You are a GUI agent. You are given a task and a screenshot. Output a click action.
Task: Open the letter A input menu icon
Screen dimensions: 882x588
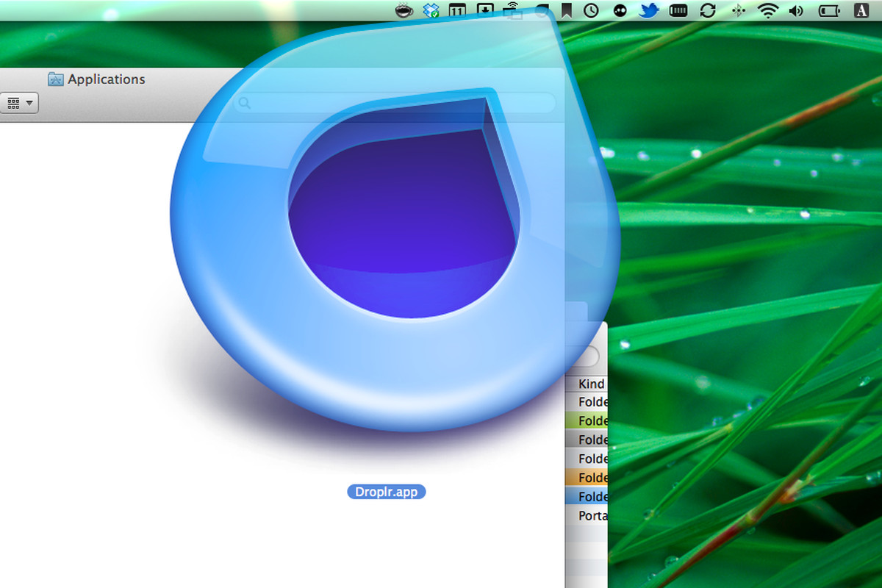pyautogui.click(x=860, y=10)
